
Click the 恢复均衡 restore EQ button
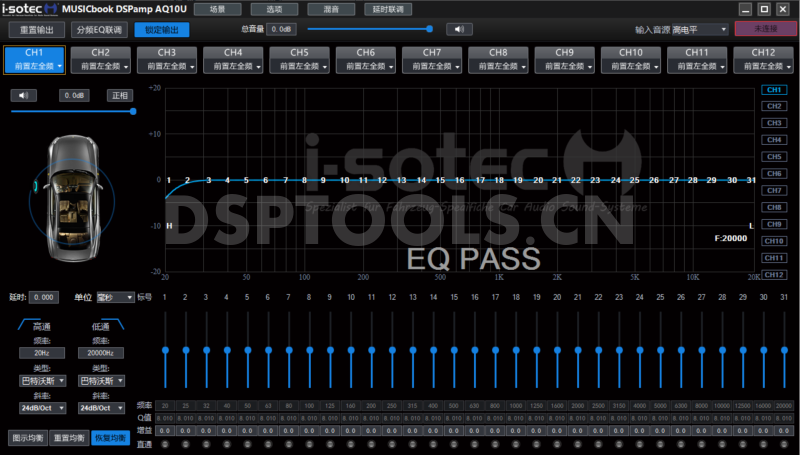click(x=111, y=438)
